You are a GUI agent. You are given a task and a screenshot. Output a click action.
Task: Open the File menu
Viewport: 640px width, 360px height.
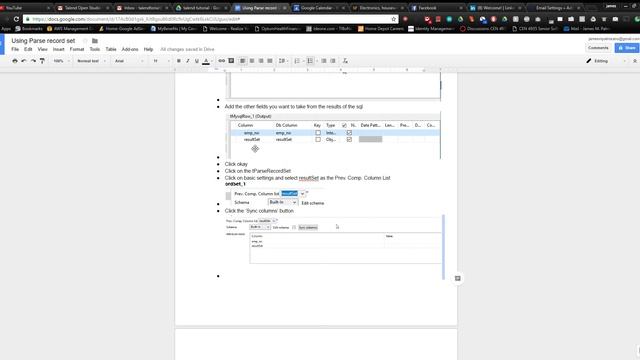click(x=15, y=49)
